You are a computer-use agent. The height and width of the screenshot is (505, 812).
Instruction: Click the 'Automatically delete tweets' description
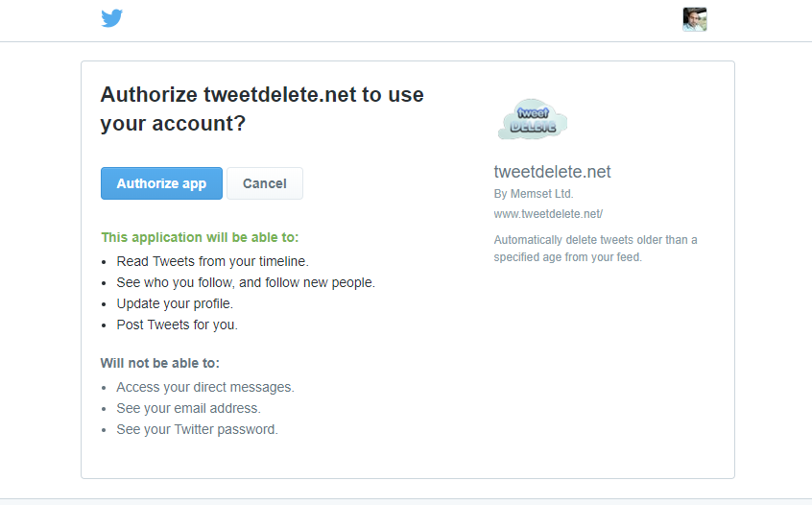point(595,249)
